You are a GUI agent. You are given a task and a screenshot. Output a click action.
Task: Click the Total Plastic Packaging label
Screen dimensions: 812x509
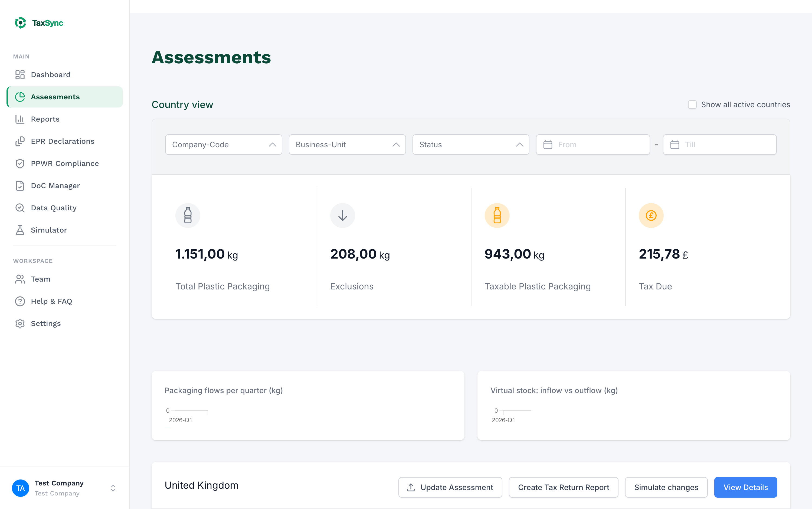tap(223, 286)
